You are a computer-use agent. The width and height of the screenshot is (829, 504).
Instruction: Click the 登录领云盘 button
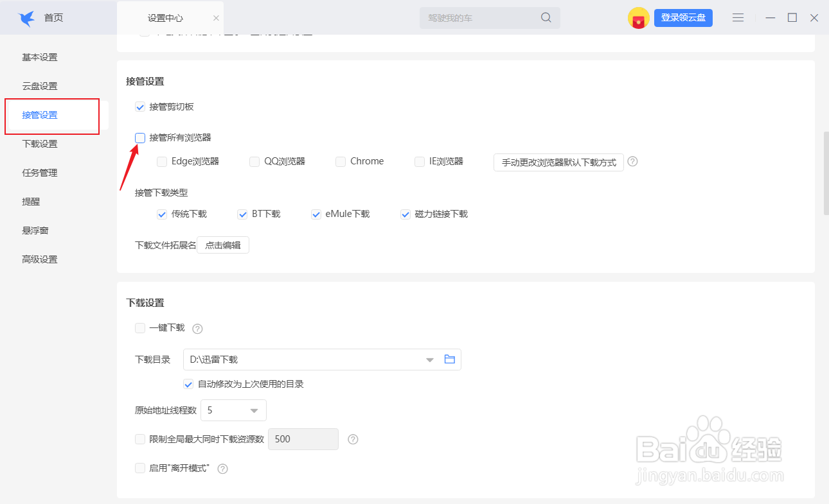coord(683,17)
